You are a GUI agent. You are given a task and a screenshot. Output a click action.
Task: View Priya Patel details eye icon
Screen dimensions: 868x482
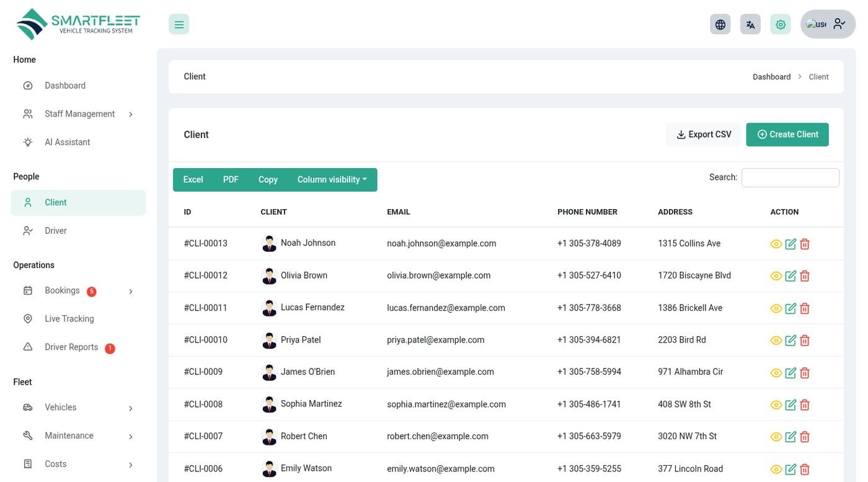click(x=776, y=341)
